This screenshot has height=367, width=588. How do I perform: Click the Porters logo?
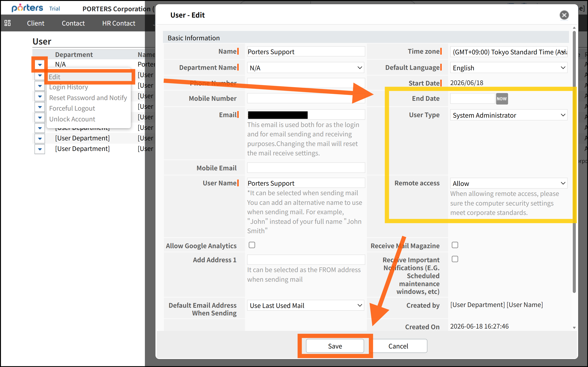point(27,8)
